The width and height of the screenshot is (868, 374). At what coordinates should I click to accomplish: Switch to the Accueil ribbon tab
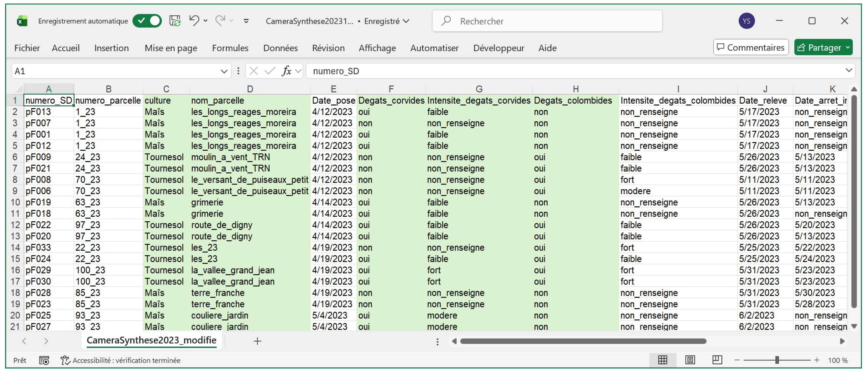coord(66,48)
